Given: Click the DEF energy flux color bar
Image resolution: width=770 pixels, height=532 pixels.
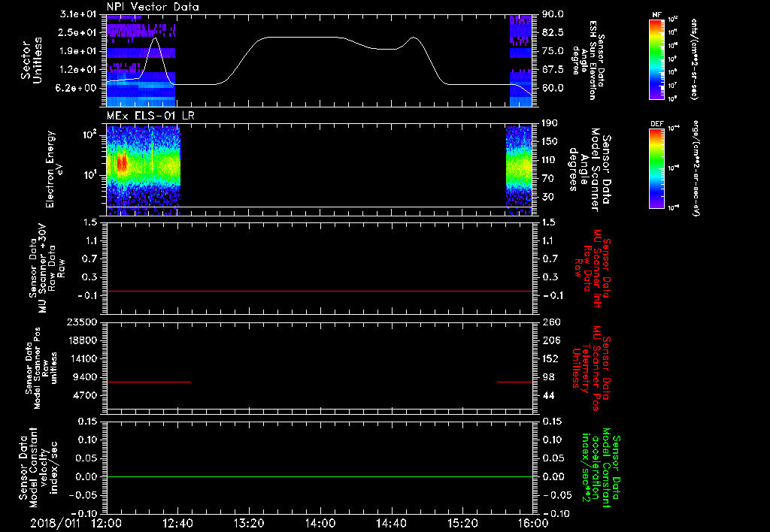Looking at the screenshot, I should (657, 168).
